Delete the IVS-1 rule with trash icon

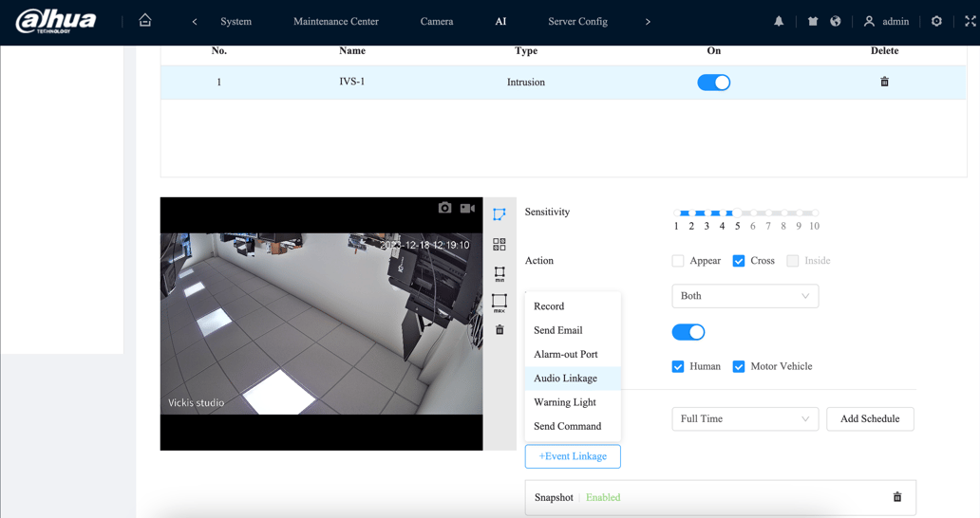(884, 83)
